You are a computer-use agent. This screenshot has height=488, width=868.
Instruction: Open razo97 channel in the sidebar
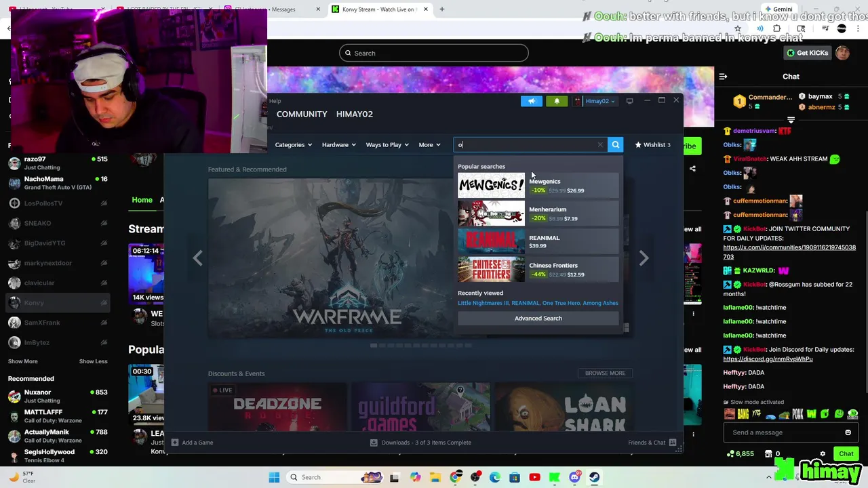(x=58, y=163)
